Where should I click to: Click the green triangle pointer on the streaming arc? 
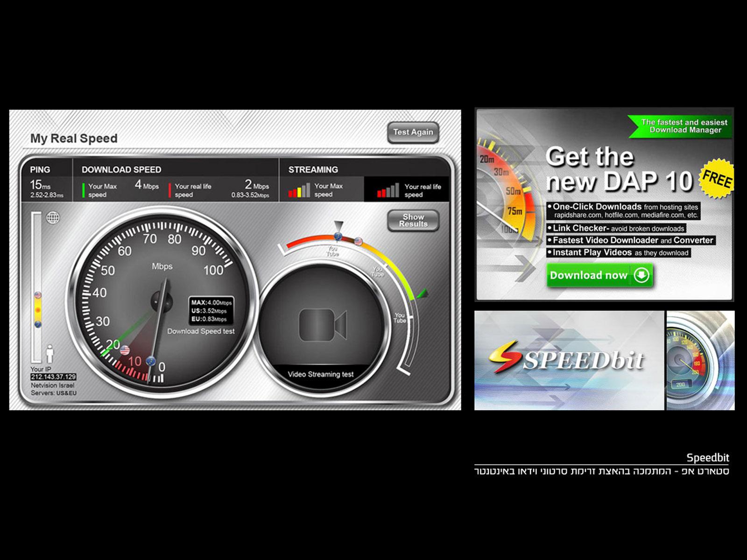coord(423,294)
